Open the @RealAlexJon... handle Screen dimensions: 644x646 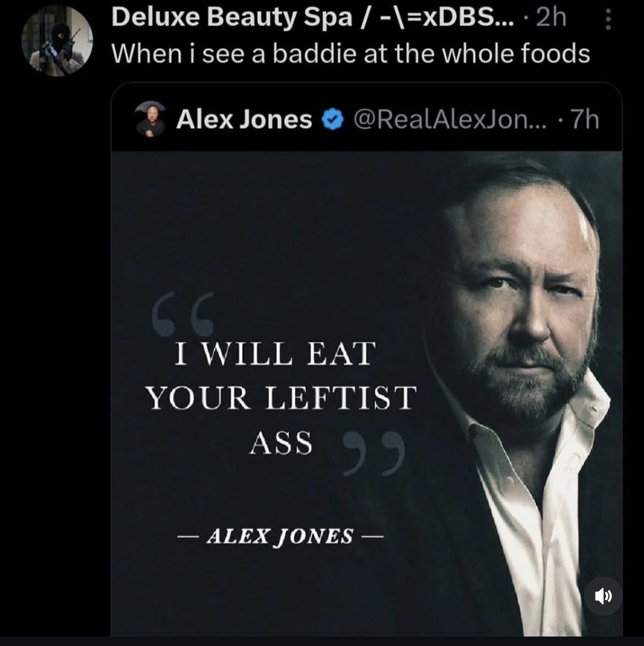[x=449, y=120]
